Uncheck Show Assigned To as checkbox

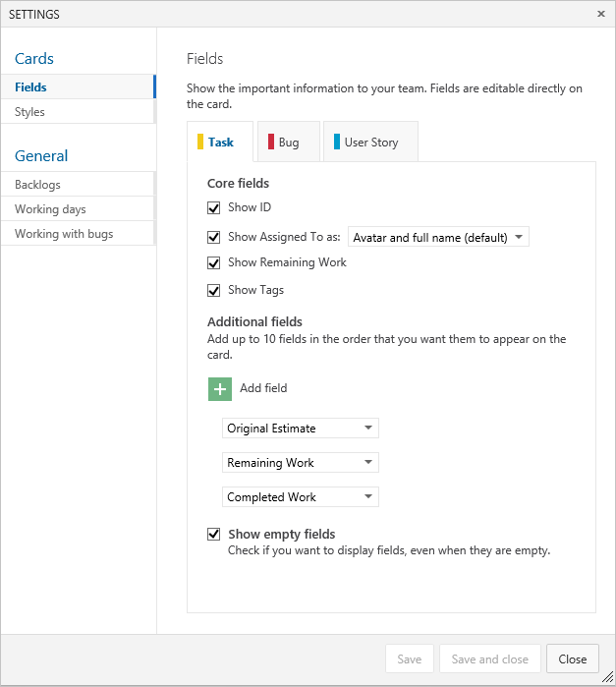click(x=213, y=237)
